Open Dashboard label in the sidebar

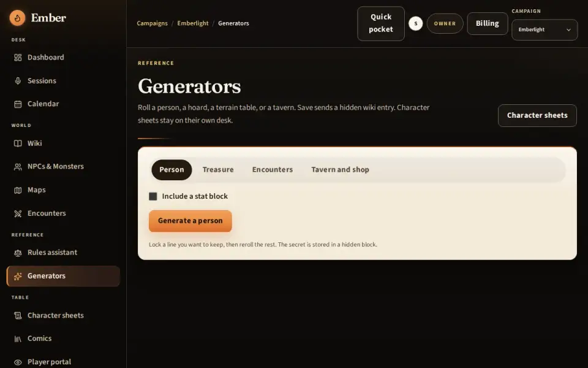46,58
